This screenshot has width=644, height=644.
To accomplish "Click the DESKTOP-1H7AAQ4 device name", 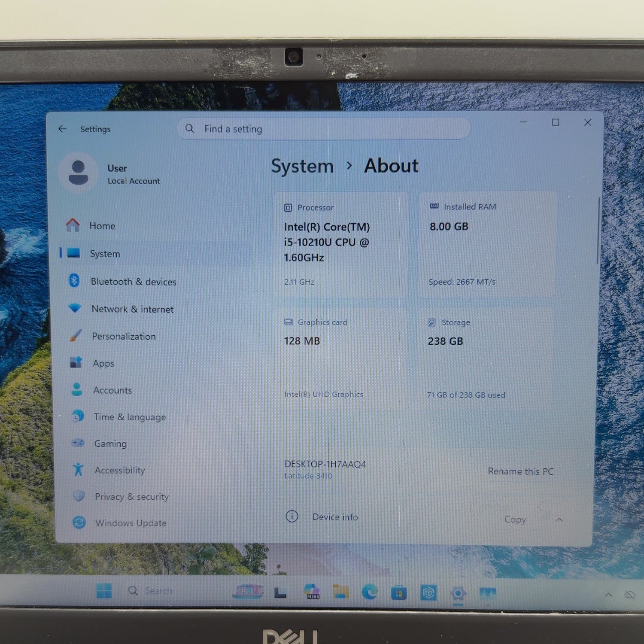I will 325,464.
